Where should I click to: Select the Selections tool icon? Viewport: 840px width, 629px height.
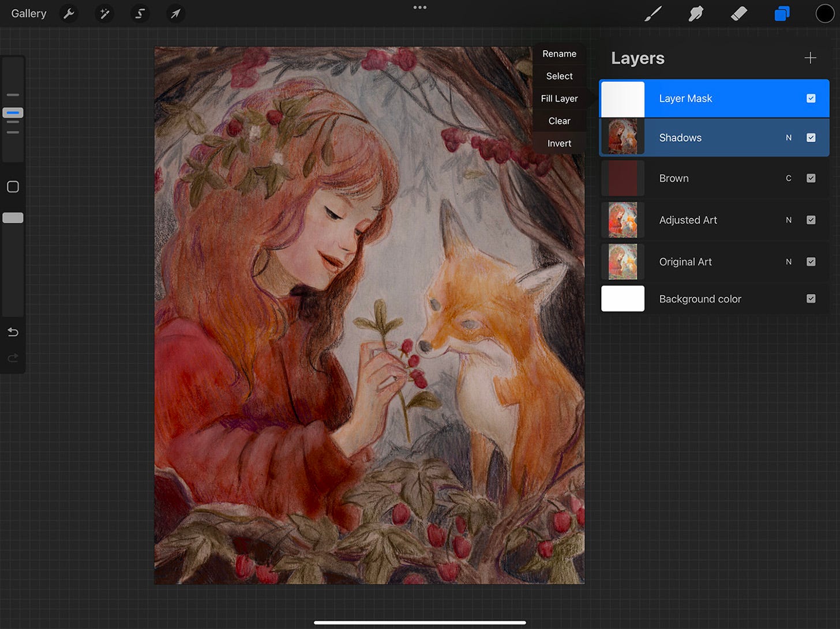140,13
